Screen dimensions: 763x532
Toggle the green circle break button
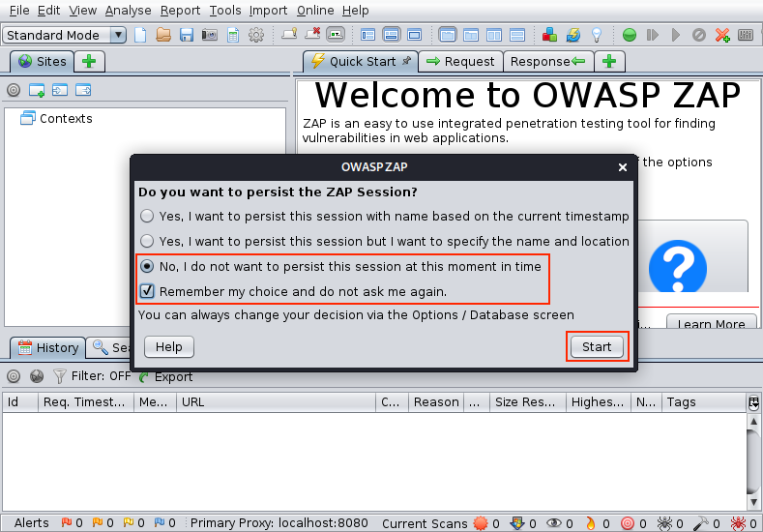(630, 35)
